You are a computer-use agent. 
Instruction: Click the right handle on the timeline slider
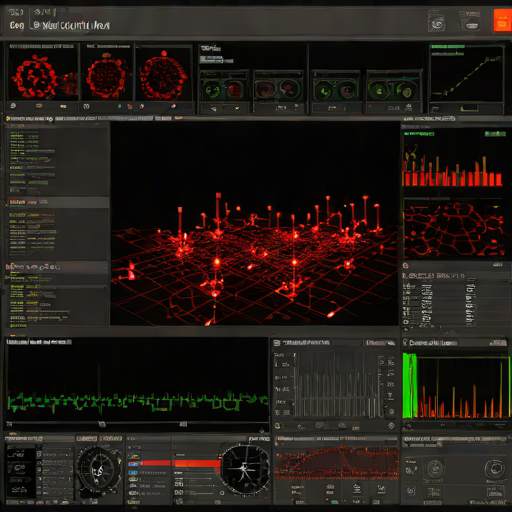(x=183, y=424)
